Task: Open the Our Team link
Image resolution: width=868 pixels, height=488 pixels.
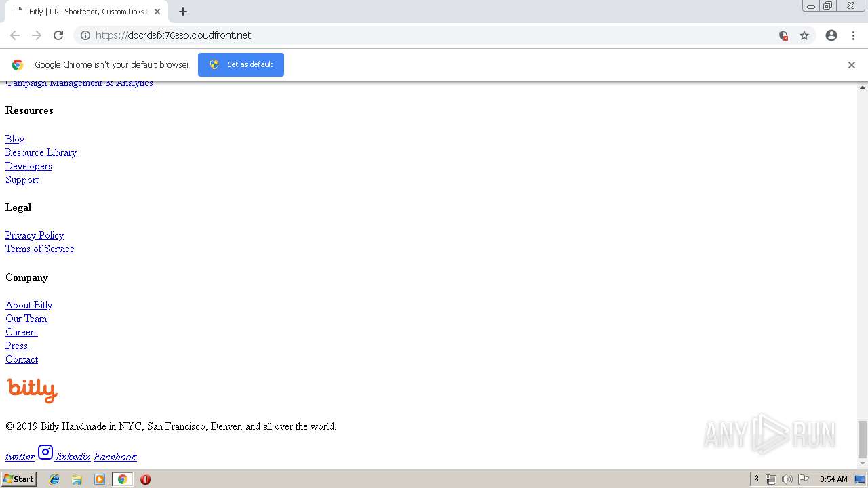Action: [x=26, y=319]
